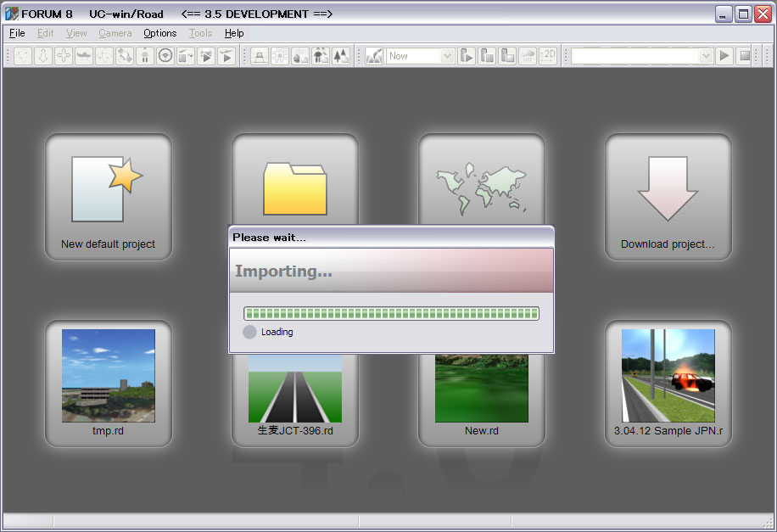This screenshot has width=777, height=532.
Task: Click the New default project tile
Action: tap(108, 197)
